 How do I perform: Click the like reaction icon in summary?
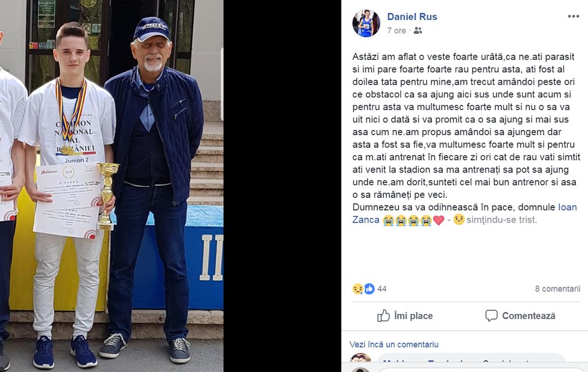(x=369, y=289)
